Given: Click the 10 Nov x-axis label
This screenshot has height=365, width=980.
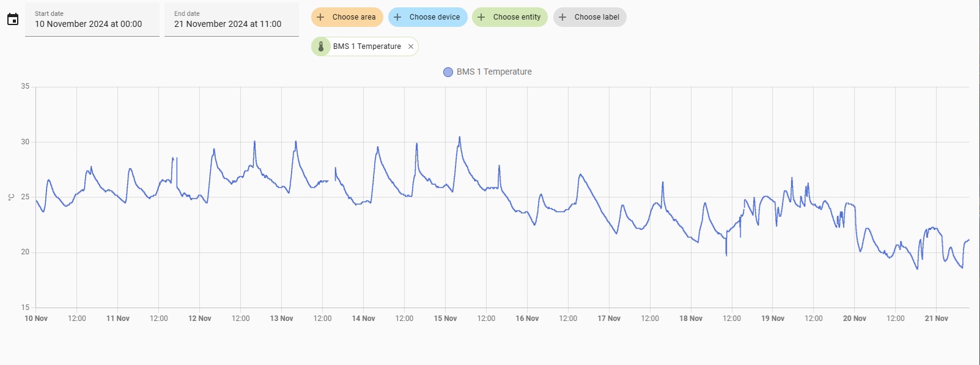Looking at the screenshot, I should pyautogui.click(x=36, y=319).
